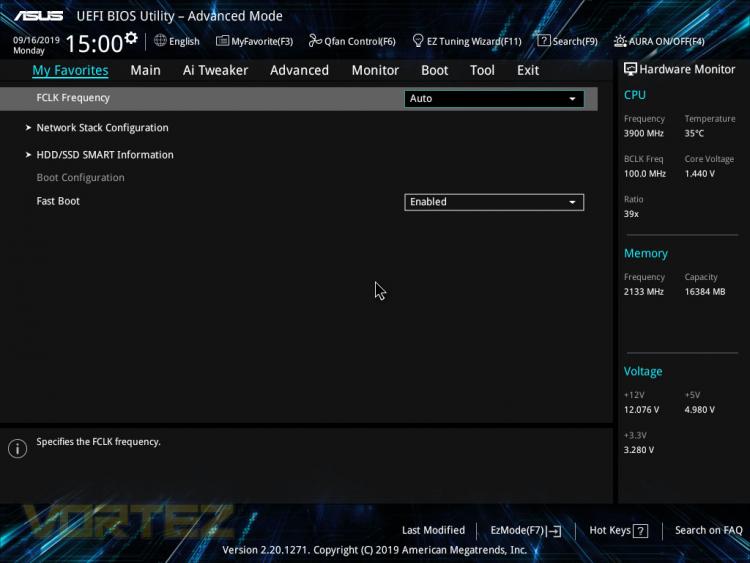Click the EZ Tuning Wizard lightbulb icon

coord(418,41)
